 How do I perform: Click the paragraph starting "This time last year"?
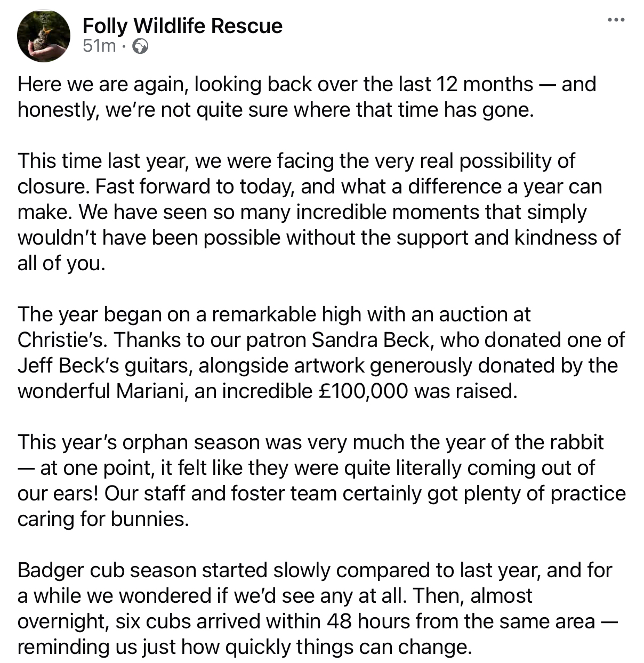[x=319, y=212]
